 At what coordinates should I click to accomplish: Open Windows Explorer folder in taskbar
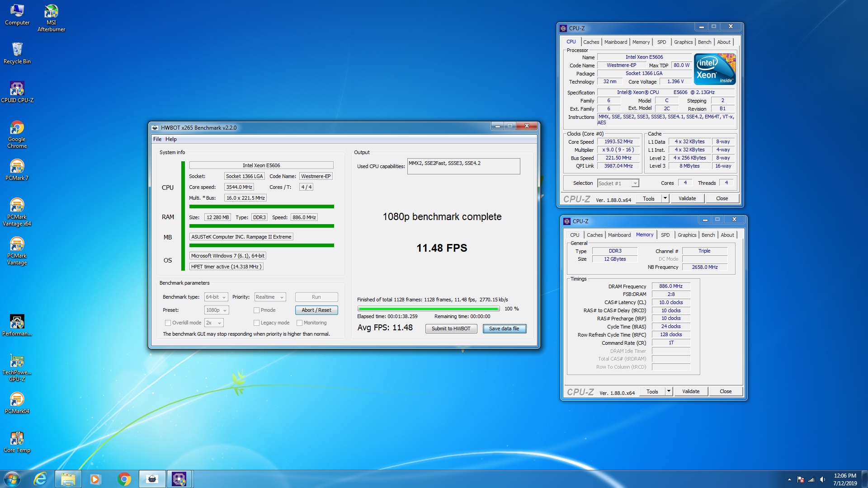pos(68,479)
